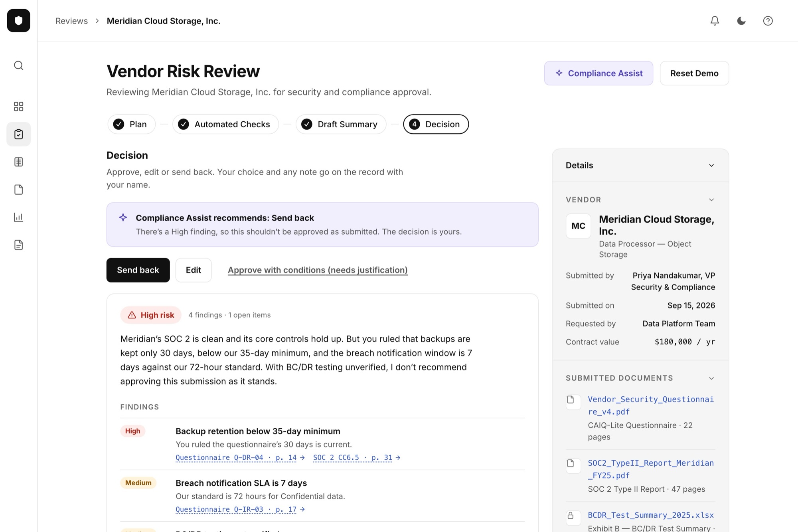Click the Breach notification SLA is 7 days finding
798x532 pixels.
tap(241, 483)
